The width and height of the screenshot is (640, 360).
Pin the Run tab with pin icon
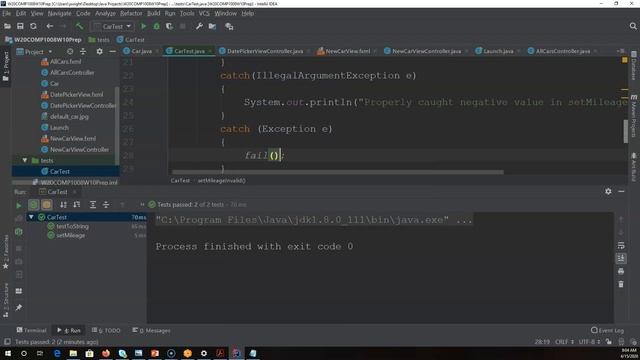click(x=19, y=308)
